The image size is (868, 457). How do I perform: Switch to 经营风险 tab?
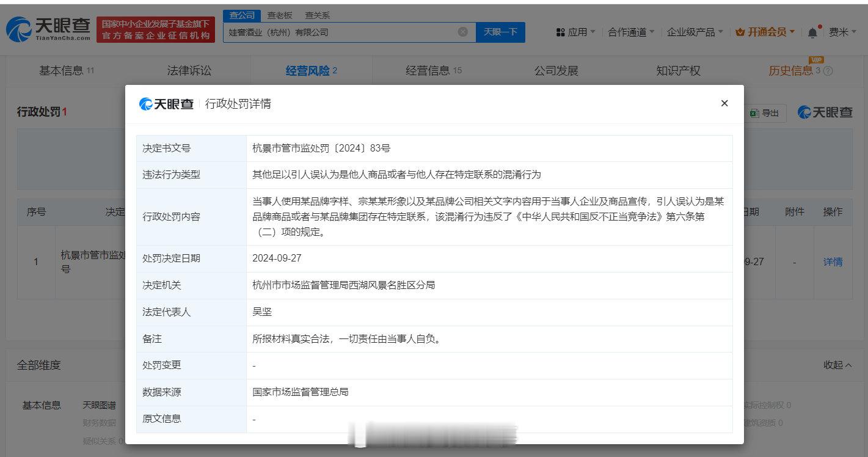point(312,70)
